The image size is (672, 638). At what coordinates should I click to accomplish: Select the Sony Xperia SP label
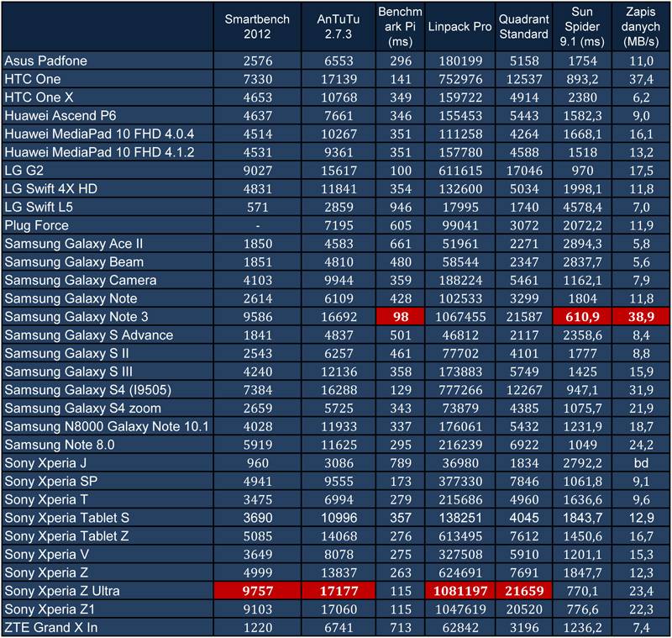(51, 482)
